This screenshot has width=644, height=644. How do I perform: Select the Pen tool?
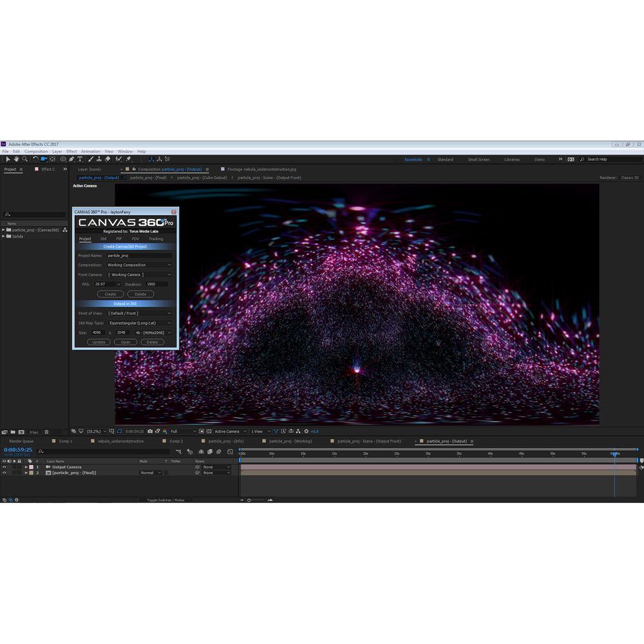pyautogui.click(x=71, y=159)
